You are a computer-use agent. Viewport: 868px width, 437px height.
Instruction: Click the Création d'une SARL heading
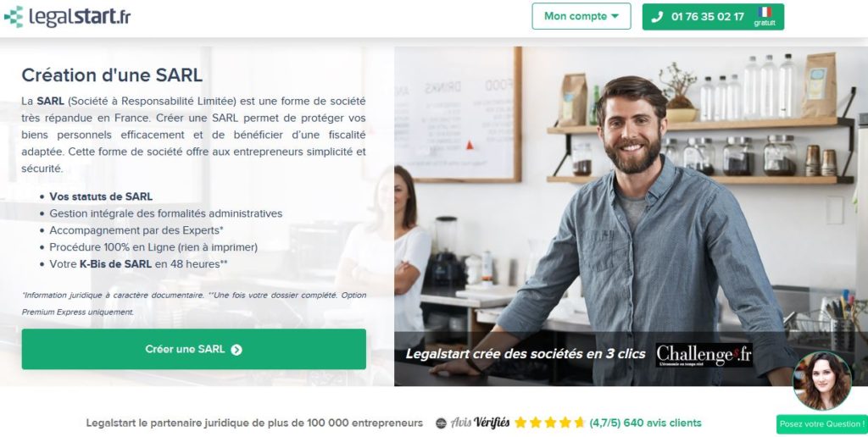coord(112,75)
